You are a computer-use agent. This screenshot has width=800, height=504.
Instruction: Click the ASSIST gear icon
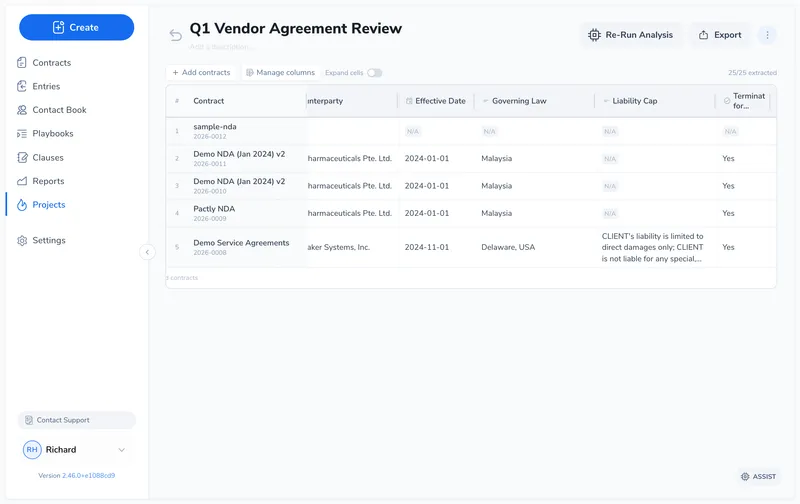[x=745, y=476]
